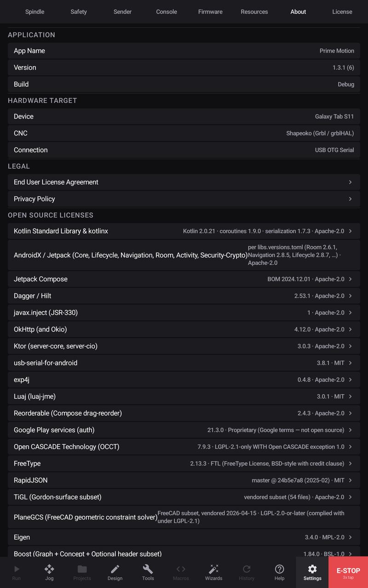Open Privacy Policy entry
The image size is (368, 588).
[x=184, y=199]
